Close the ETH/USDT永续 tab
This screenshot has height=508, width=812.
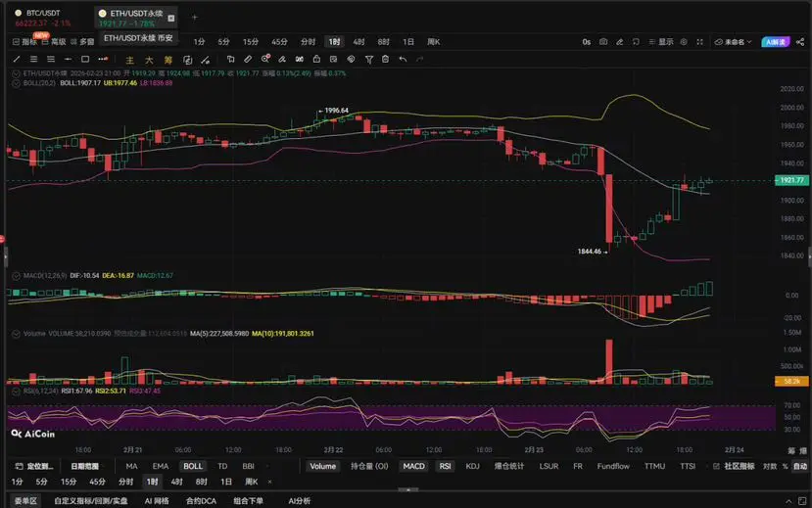click(171, 18)
